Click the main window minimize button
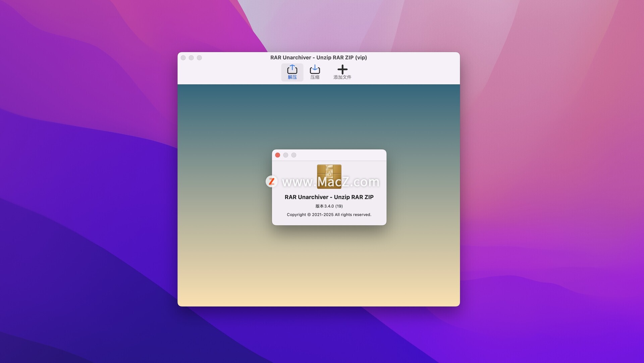644x363 pixels. (x=191, y=58)
